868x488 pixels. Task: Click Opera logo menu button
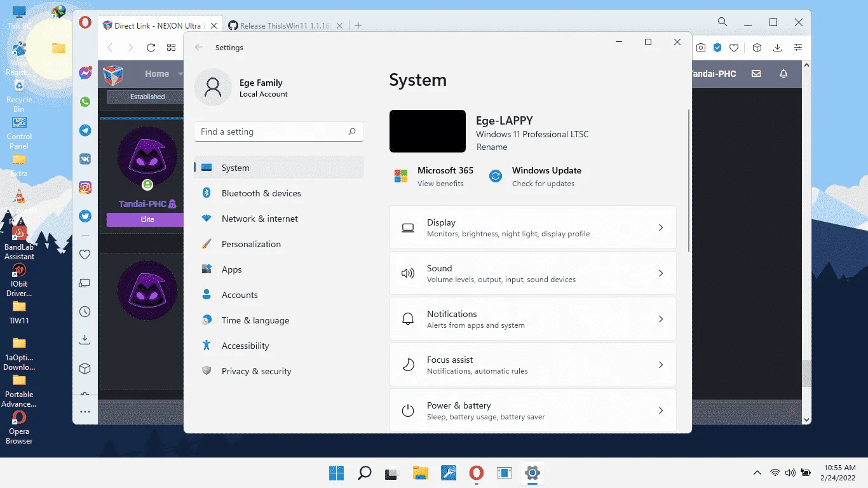[x=85, y=23]
